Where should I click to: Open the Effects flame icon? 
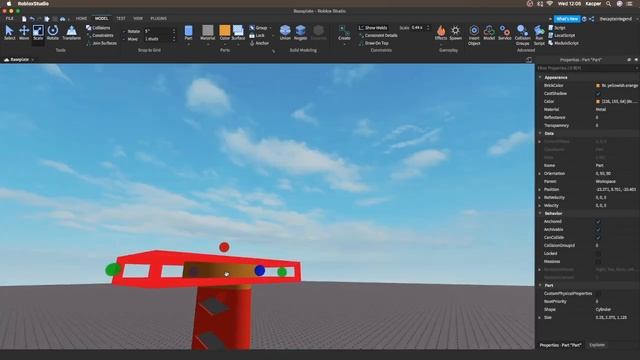441,33
